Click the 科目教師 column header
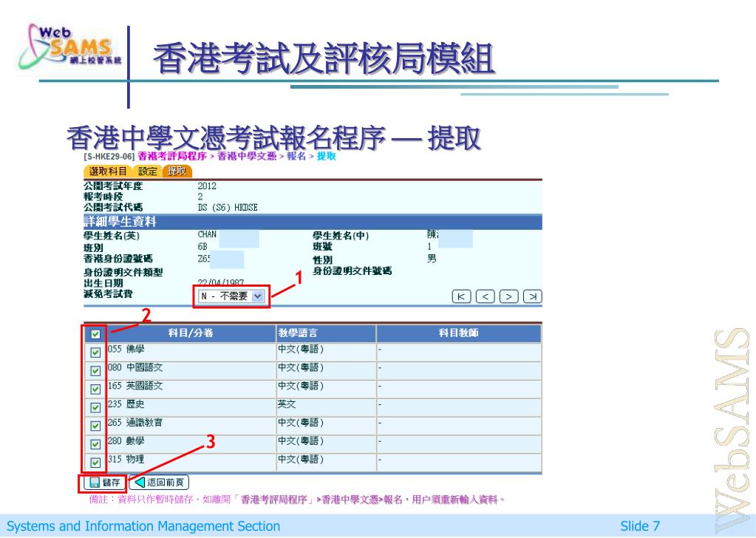Screen dimensions: 756x538 coord(458,333)
